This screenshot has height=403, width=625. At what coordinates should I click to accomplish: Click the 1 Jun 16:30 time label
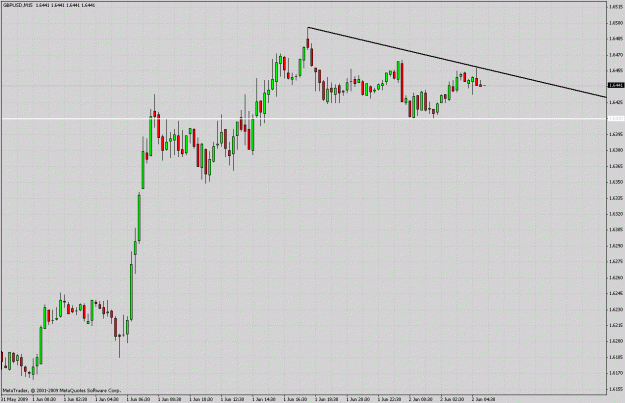pyautogui.click(x=295, y=399)
